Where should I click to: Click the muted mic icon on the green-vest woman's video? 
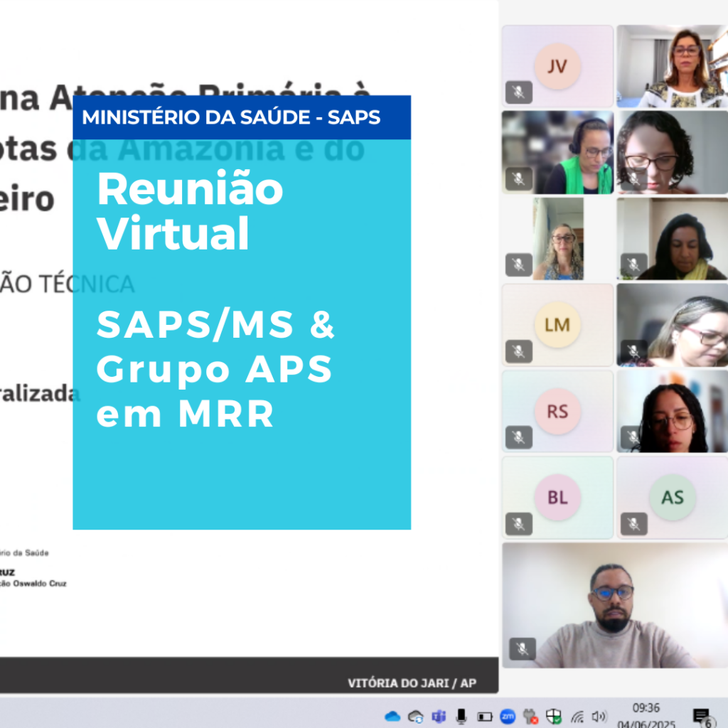518,178
